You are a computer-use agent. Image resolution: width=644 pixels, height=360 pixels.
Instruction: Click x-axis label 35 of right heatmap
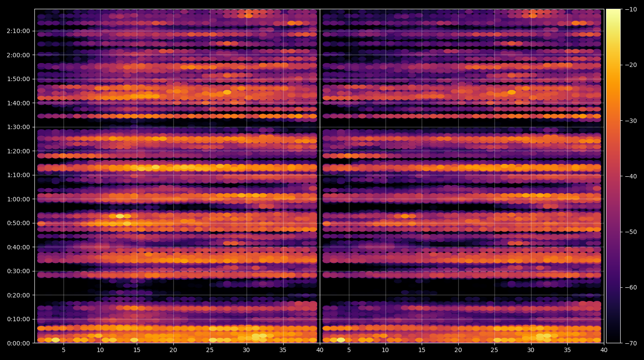567,350
